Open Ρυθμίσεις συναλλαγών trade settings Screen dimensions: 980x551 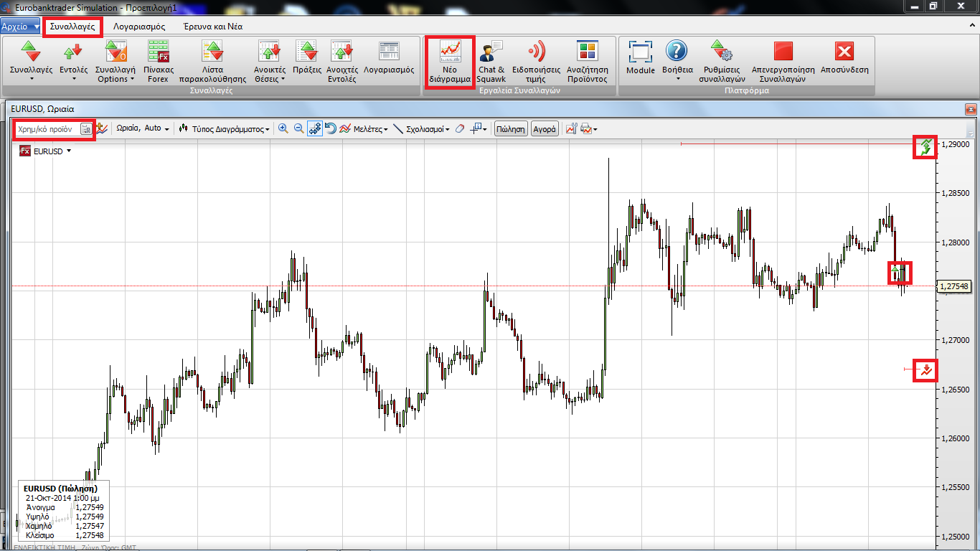tap(722, 61)
